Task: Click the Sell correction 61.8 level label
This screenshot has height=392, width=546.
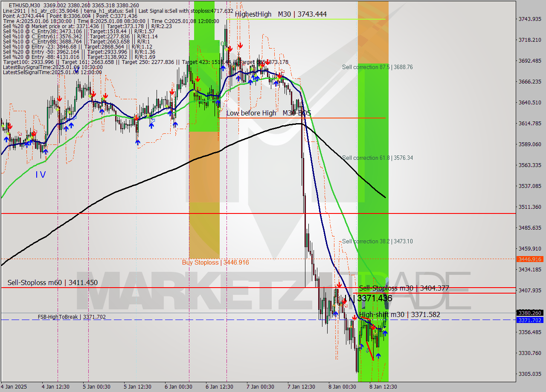Action: 377,158
